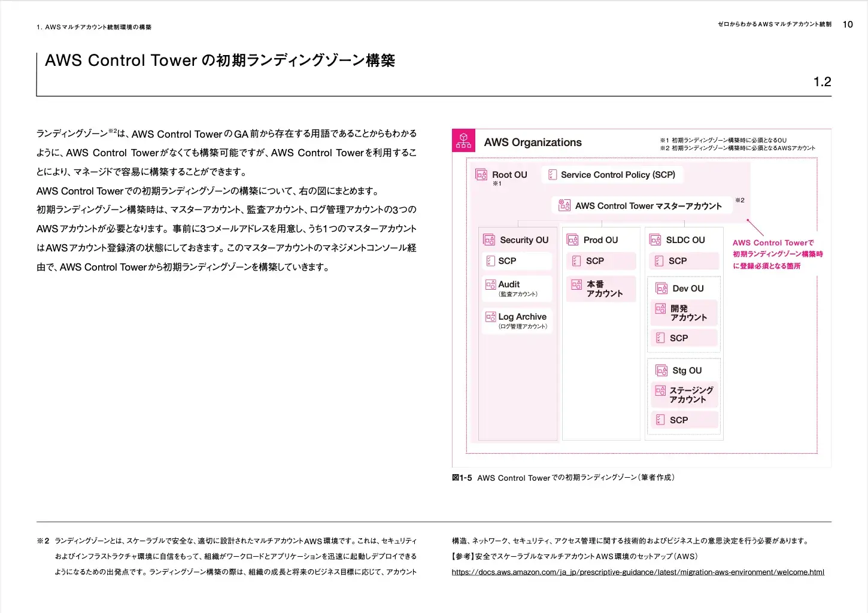Click the ステージングアカウント icon in Stg OU
This screenshot has height=613, width=868.
pos(660,389)
